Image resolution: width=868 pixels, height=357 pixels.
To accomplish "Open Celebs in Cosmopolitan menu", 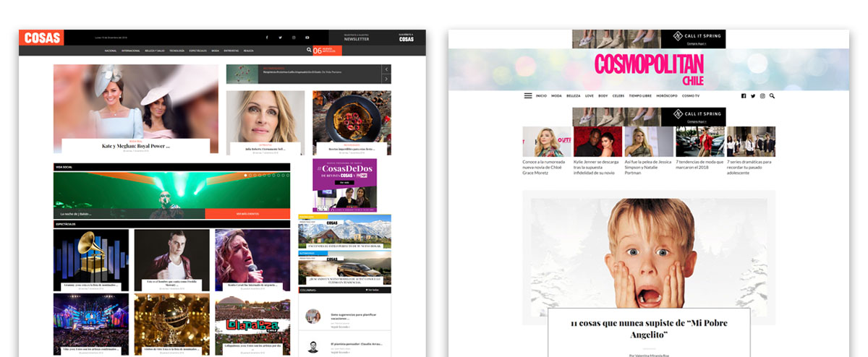I will point(618,95).
